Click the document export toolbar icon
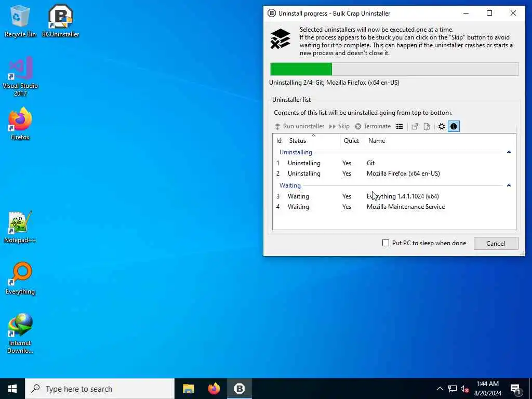 coord(427,127)
